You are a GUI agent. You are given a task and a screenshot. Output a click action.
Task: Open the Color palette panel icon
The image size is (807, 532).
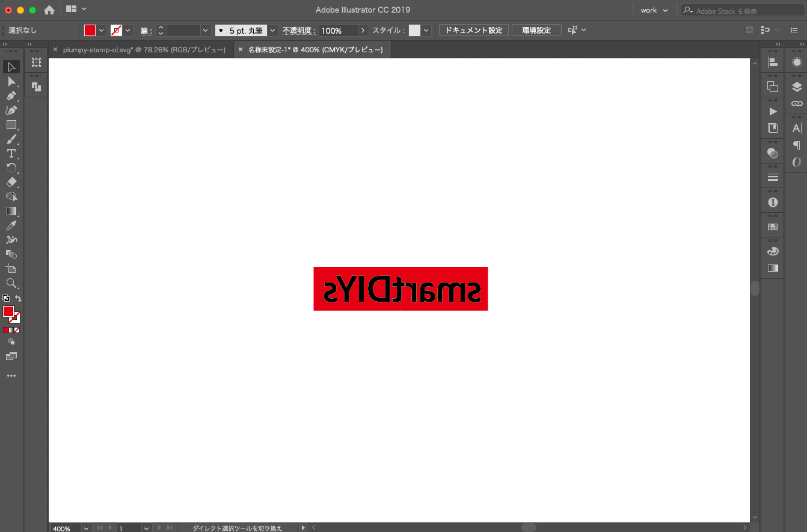[773, 251]
